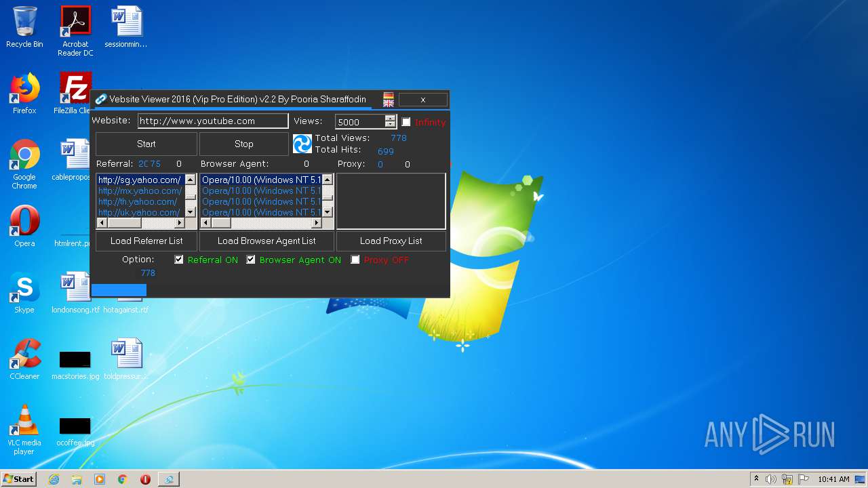Select the first Opera/10.00 browser agent row
The image size is (868, 488).
pos(261,180)
